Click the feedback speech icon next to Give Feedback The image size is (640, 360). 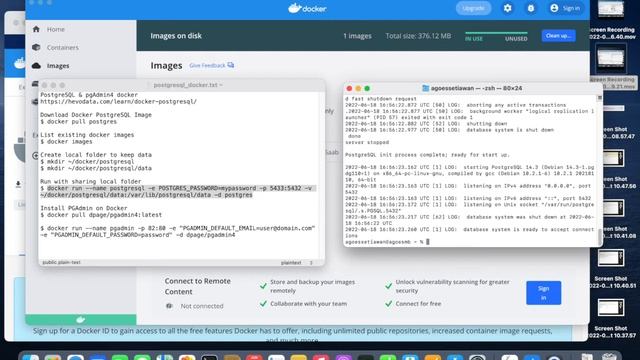coord(231,65)
